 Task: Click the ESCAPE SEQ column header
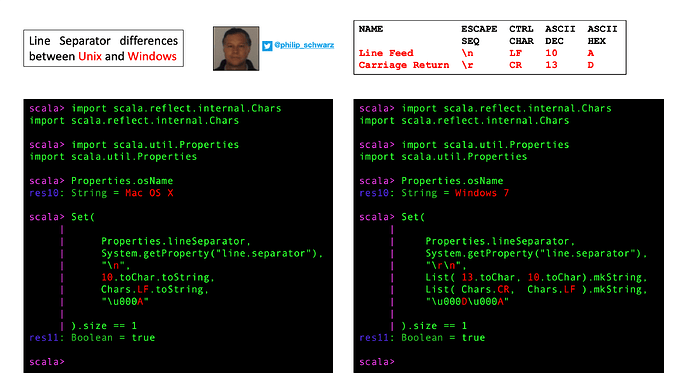pyautogui.click(x=479, y=35)
